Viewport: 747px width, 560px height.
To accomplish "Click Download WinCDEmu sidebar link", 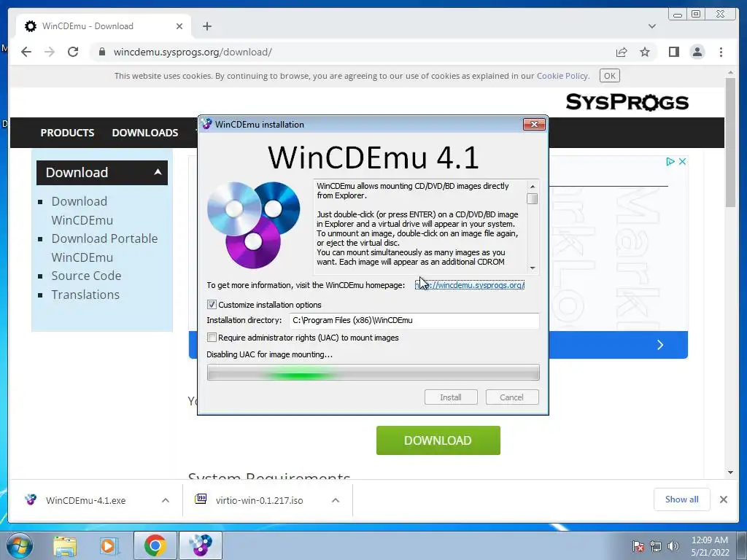I will tap(82, 211).
